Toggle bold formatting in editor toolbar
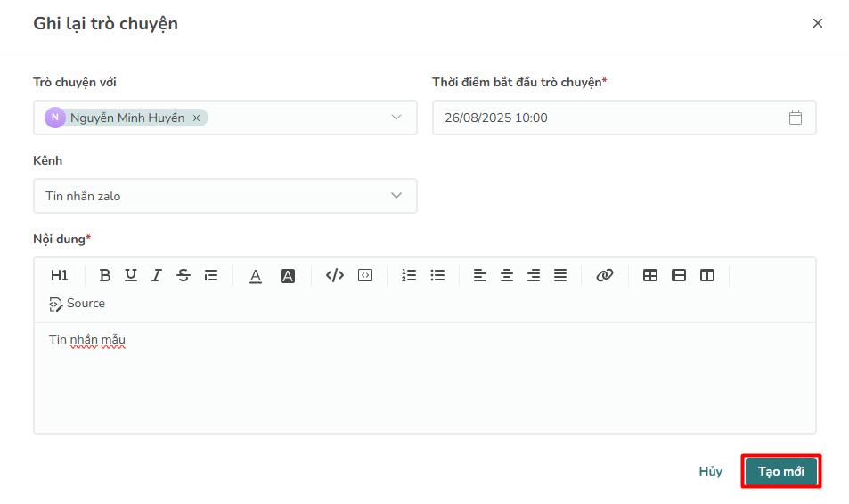 (105, 276)
